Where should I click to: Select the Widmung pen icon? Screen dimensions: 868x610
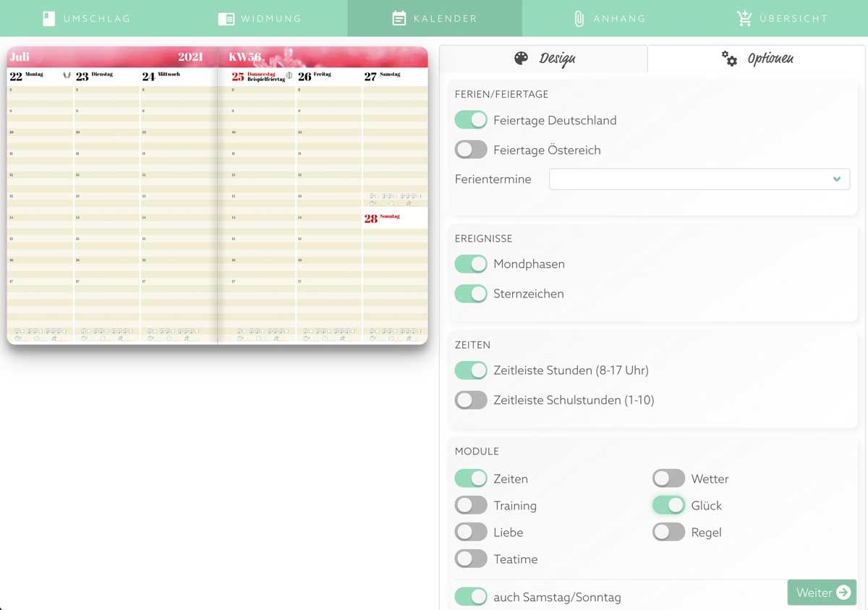[x=227, y=18]
